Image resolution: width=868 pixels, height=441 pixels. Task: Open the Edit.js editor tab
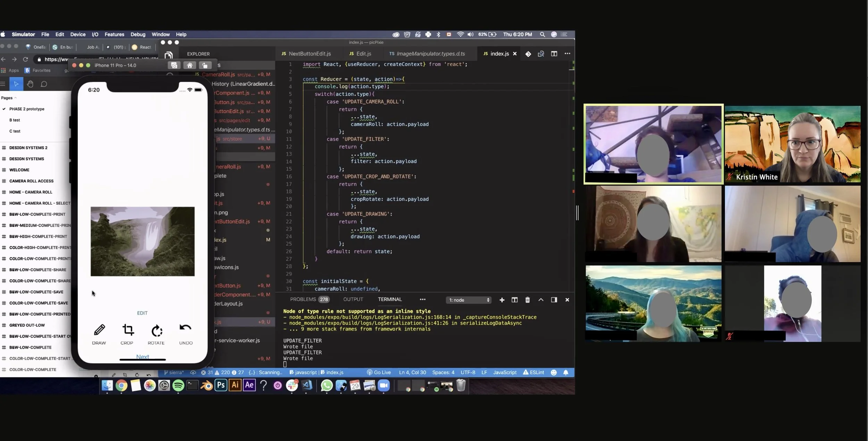click(x=363, y=54)
